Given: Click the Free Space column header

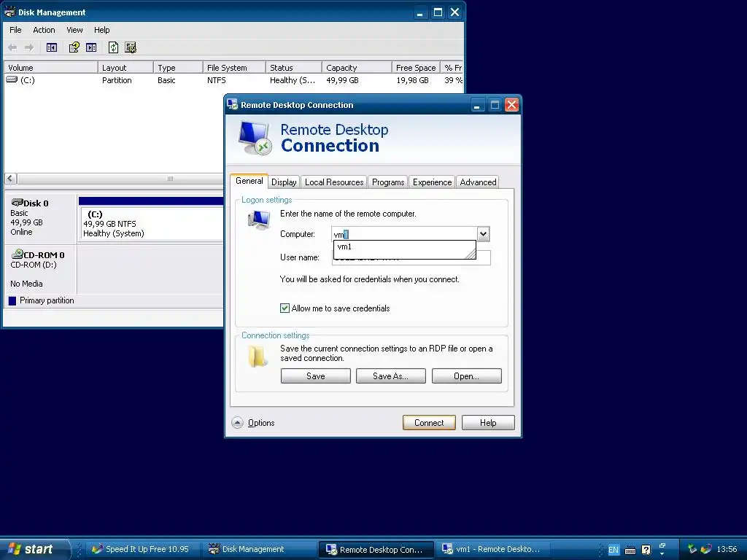Looking at the screenshot, I should click(416, 68).
